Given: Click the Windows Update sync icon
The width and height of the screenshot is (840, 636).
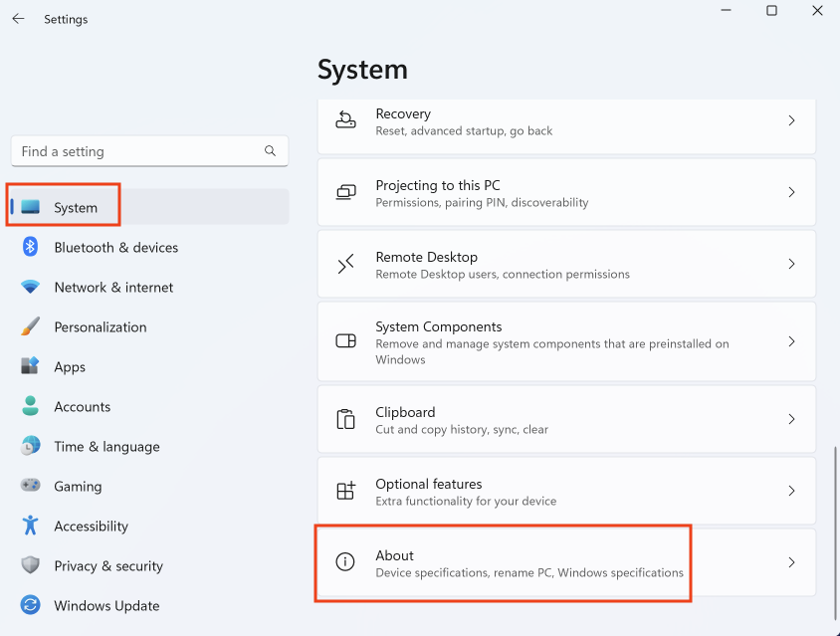Looking at the screenshot, I should (x=31, y=605).
